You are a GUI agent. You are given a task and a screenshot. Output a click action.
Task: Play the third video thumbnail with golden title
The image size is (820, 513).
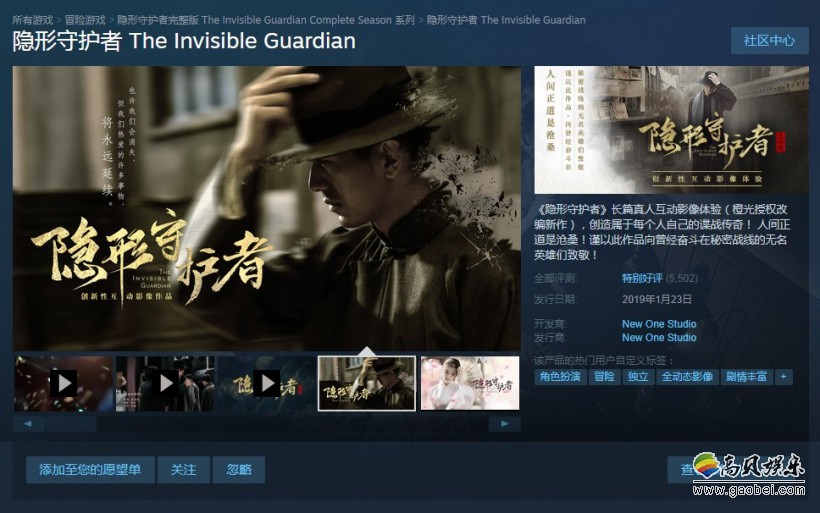click(x=267, y=383)
